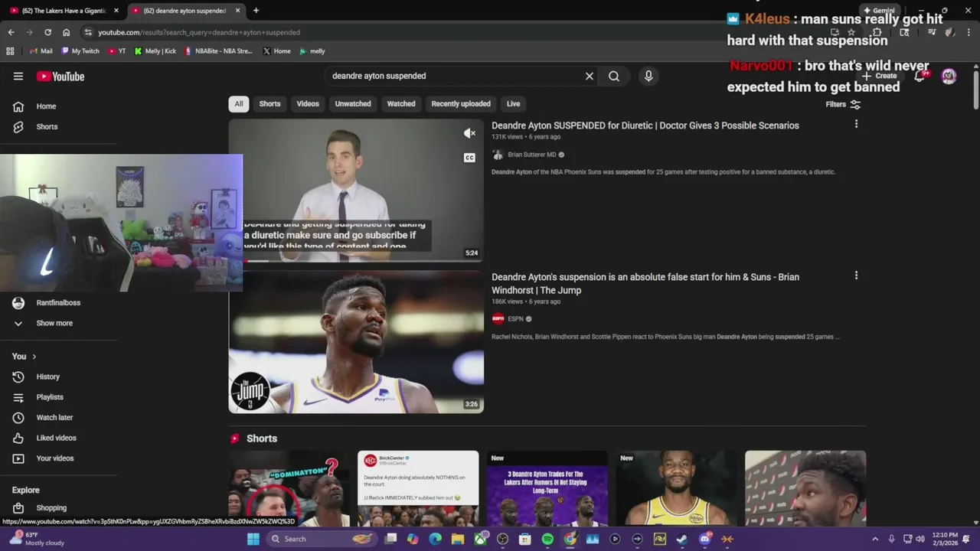Viewport: 980px width, 551px height.
Task: Toggle closed captions on the preview video
Action: [x=469, y=158]
